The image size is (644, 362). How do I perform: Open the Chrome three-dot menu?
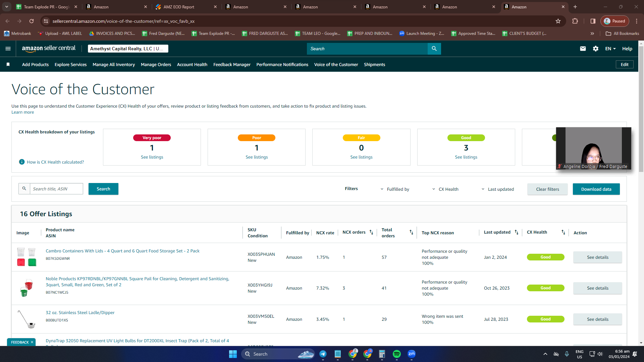[x=637, y=21]
